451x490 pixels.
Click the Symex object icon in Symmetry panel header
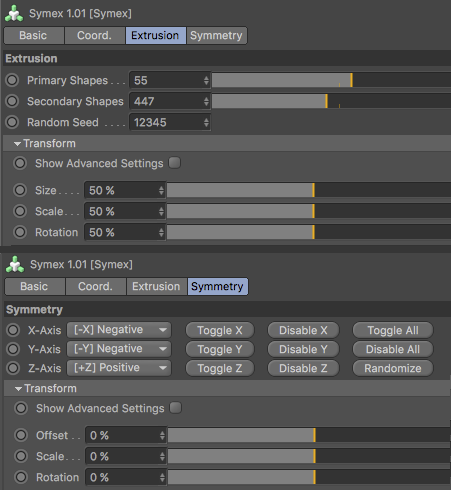pos(15,265)
